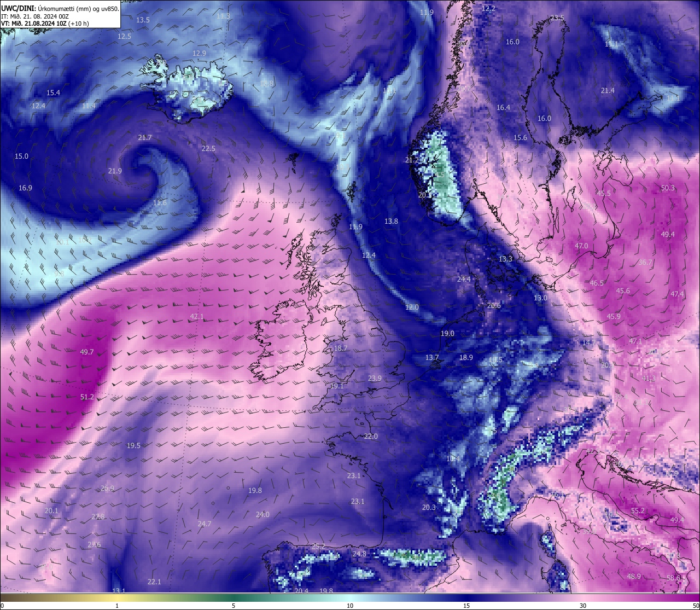
Task: Click the 58.6 value at the bottom right
Action: tap(673, 578)
